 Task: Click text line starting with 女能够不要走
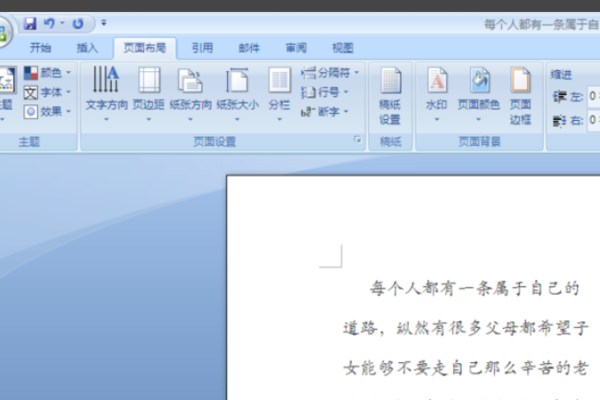tap(465, 368)
